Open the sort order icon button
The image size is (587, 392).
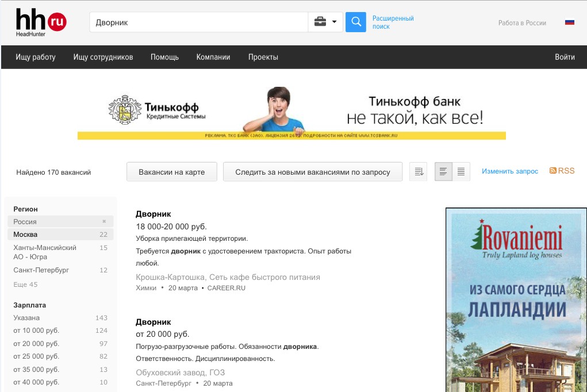point(419,172)
